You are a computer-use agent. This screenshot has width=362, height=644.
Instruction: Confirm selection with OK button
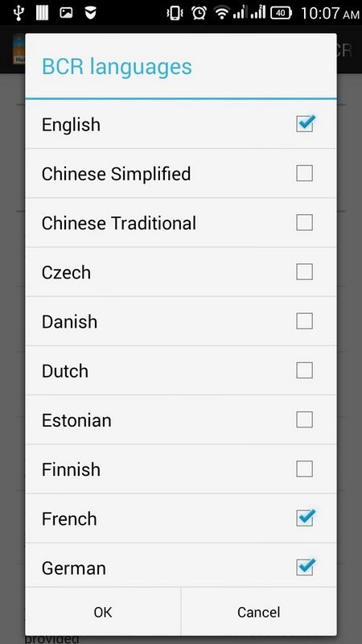103,612
